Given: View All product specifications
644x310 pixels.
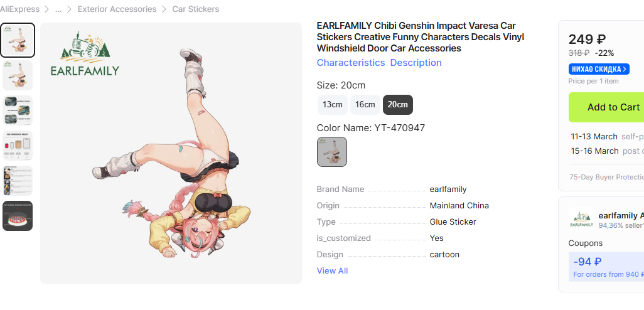Looking at the screenshot, I should (x=332, y=270).
